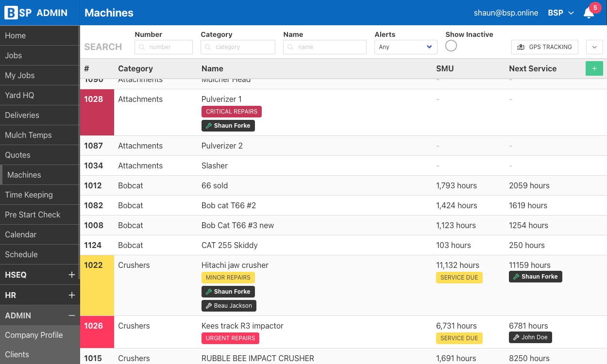Open the Alerts dropdown
Screen dimensions: 607x364
pyautogui.click(x=406, y=47)
